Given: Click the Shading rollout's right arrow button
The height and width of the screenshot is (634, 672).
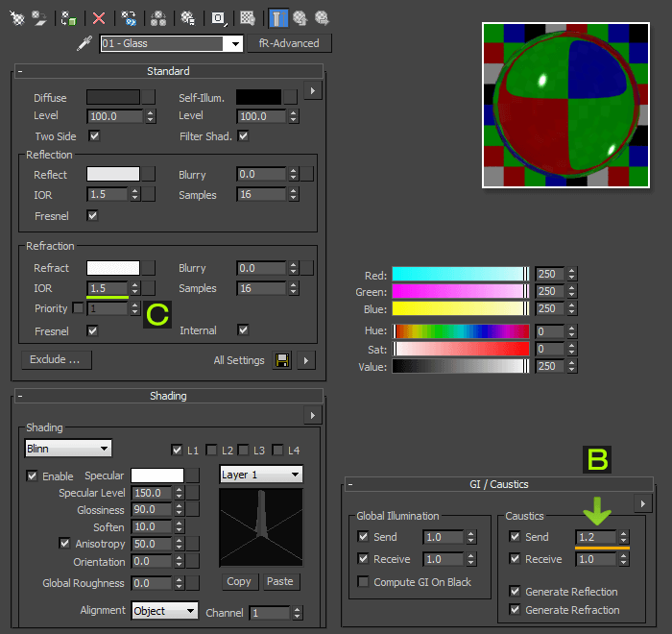Looking at the screenshot, I should (x=313, y=415).
